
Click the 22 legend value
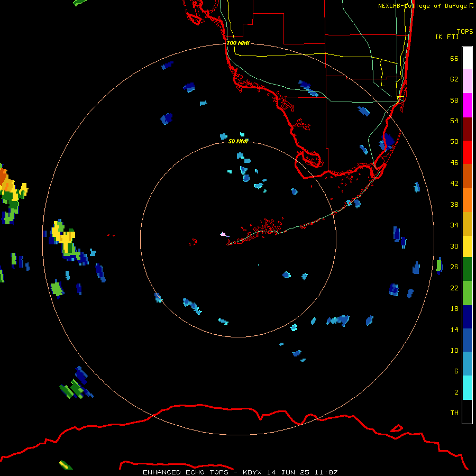click(x=454, y=288)
